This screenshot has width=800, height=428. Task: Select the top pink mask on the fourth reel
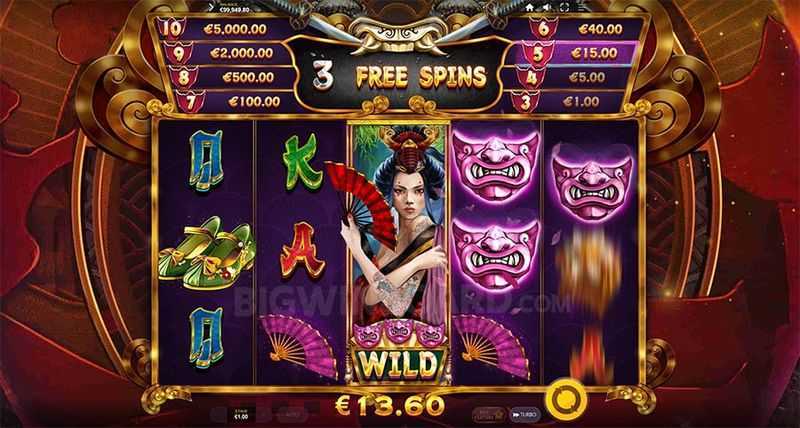(x=495, y=164)
